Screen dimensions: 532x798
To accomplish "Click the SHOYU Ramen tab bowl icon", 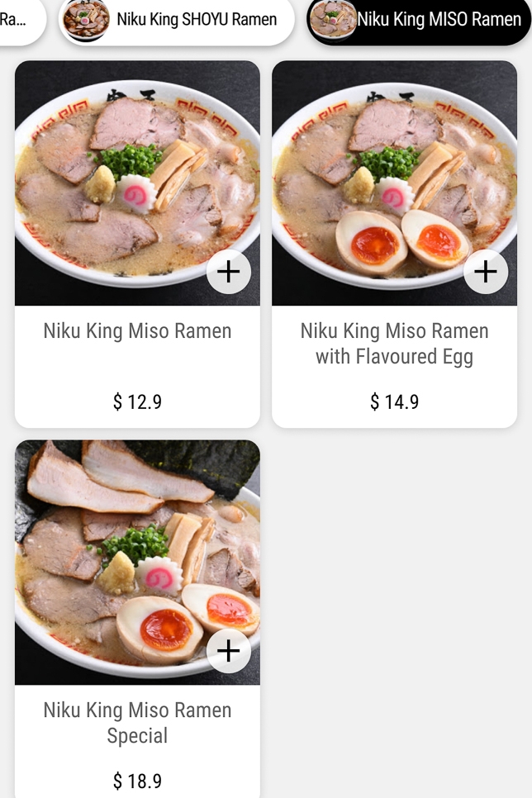I will point(86,20).
